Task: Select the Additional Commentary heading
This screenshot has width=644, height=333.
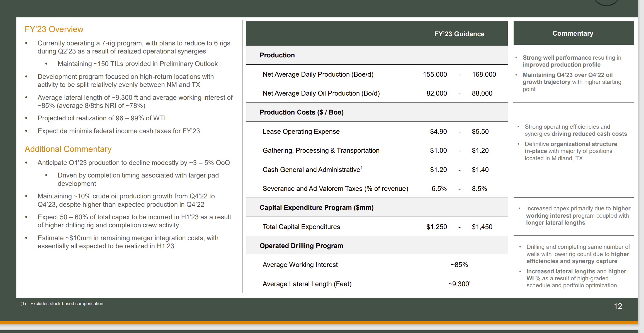Action: tap(68, 149)
